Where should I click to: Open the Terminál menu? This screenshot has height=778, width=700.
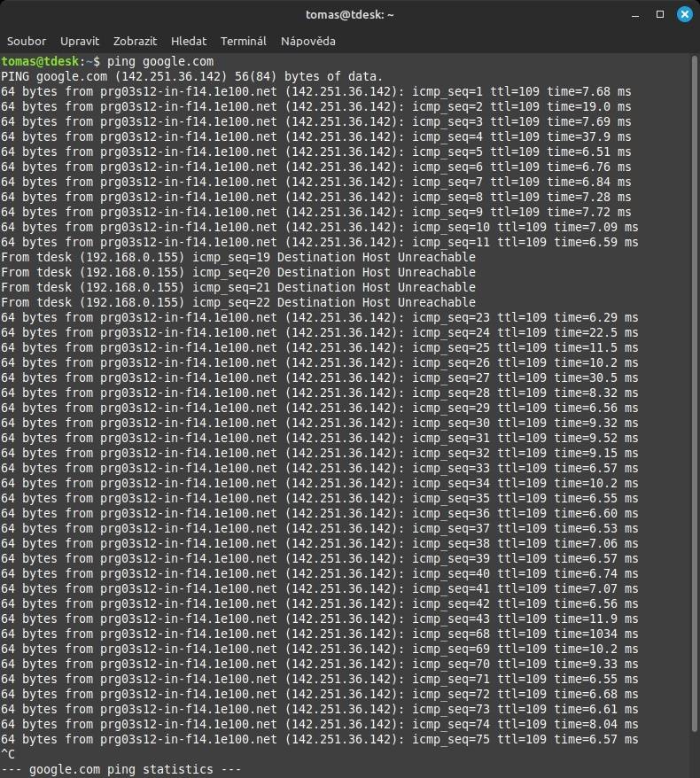point(244,41)
